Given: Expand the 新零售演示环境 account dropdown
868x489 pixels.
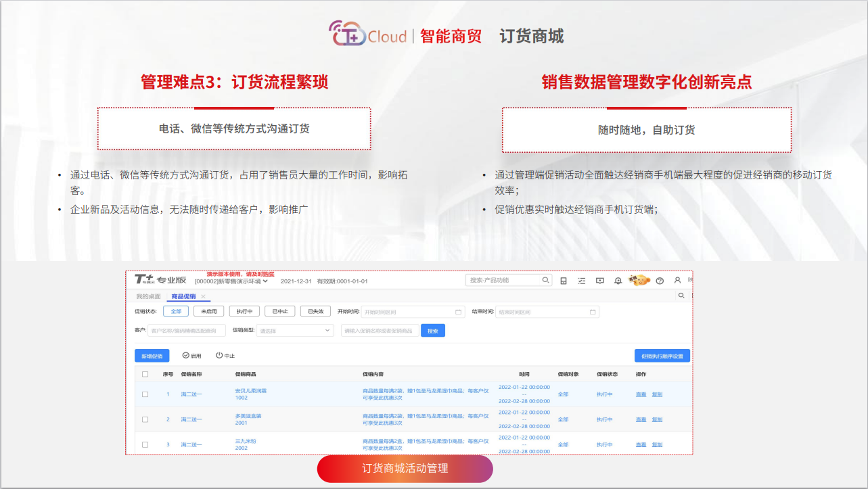Looking at the screenshot, I should pos(231,281).
